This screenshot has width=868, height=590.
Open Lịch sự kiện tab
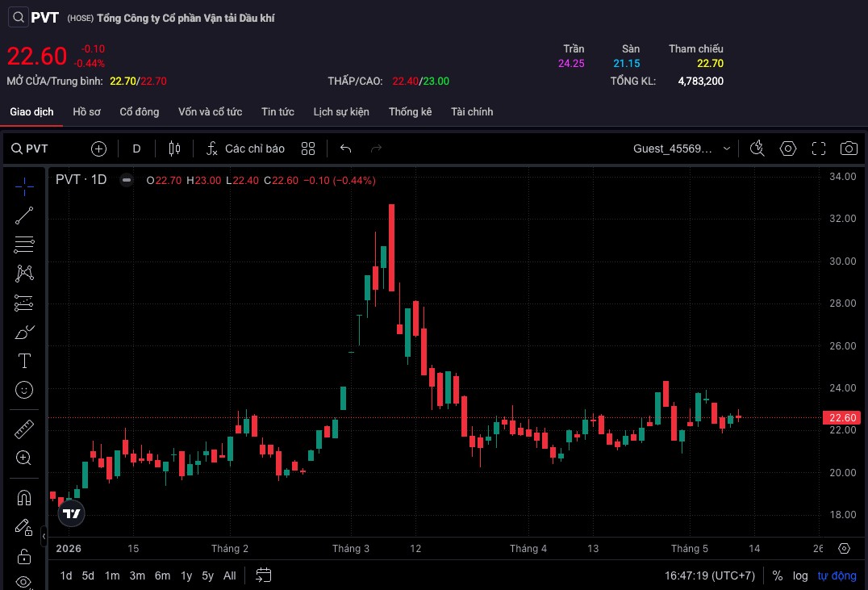341,112
